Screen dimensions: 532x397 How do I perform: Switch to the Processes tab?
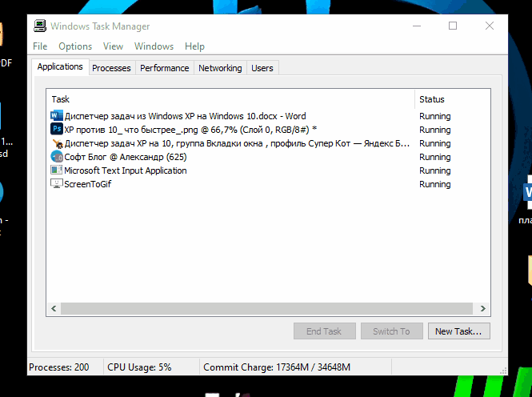click(x=111, y=68)
